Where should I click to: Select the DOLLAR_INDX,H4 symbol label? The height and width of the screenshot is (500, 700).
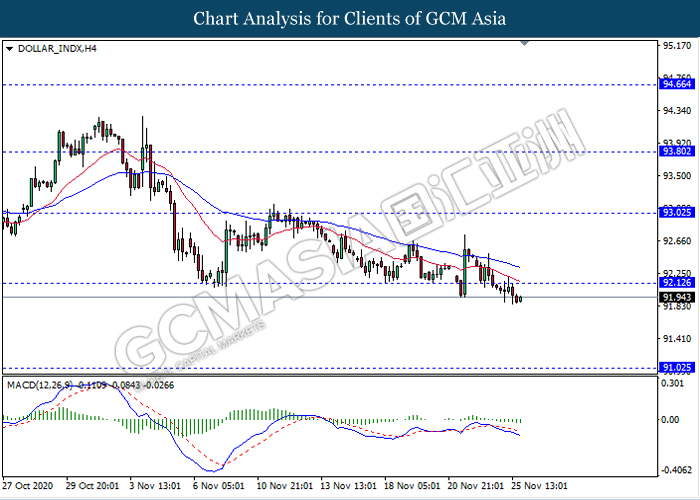click(x=57, y=49)
